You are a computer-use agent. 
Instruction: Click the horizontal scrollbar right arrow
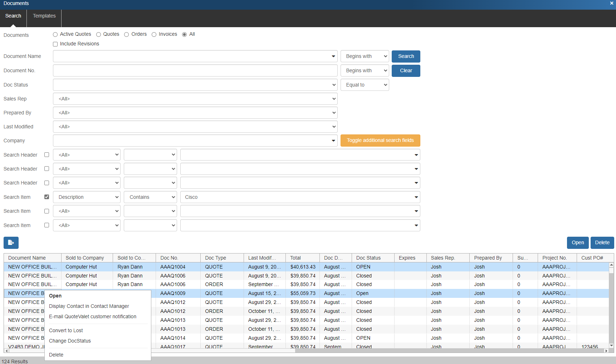(x=606, y=351)
